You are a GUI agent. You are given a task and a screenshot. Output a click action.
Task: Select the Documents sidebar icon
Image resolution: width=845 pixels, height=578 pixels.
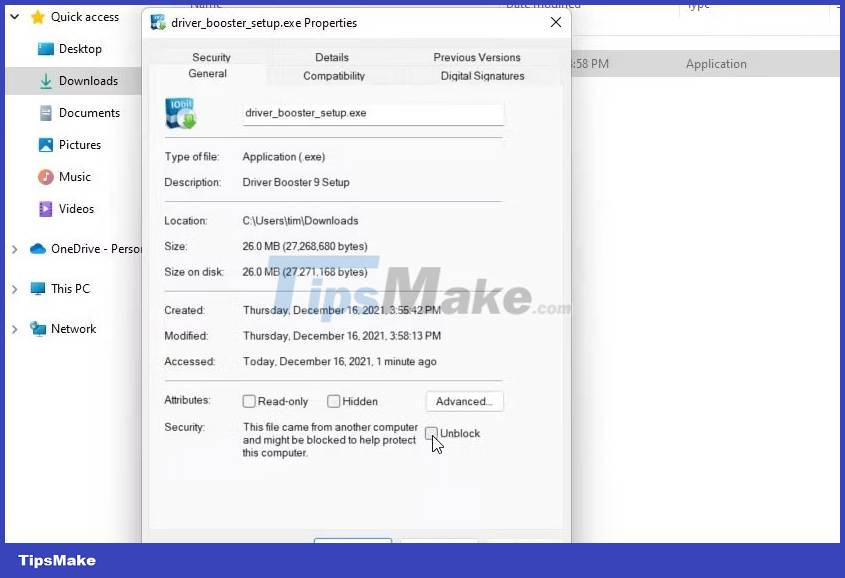coord(45,112)
